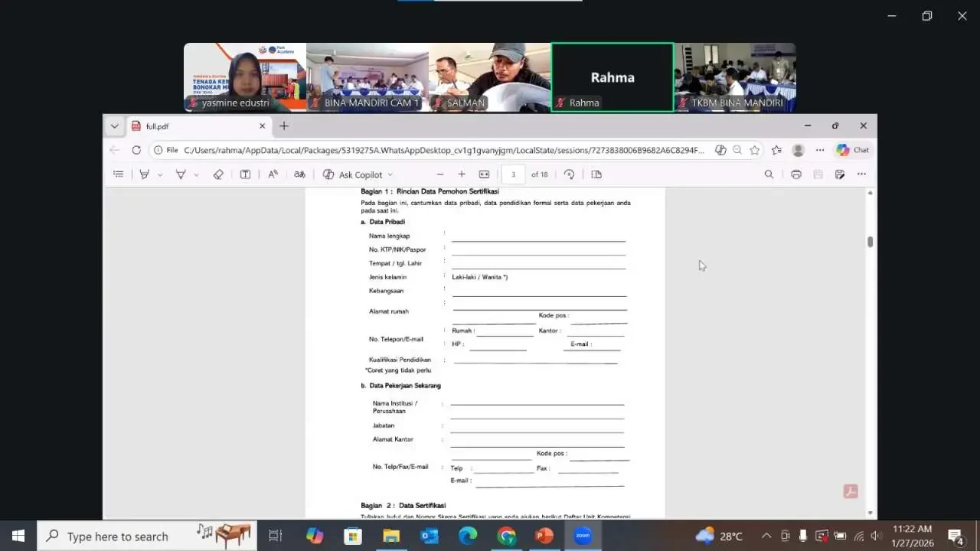This screenshot has height=551, width=980.
Task: Add this page to favorites star
Action: coord(755,150)
